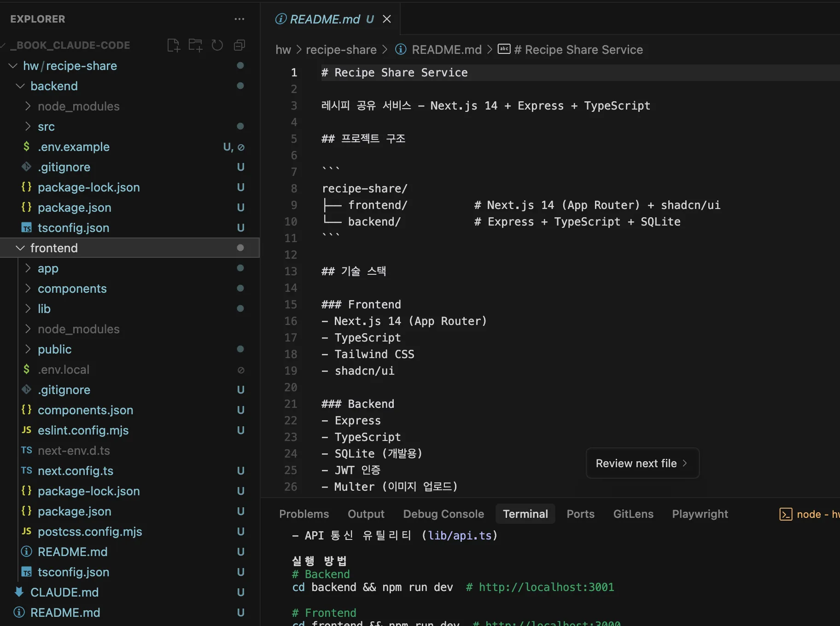Switch to the Problems panel tab
This screenshot has width=840, height=626.
[x=304, y=514]
